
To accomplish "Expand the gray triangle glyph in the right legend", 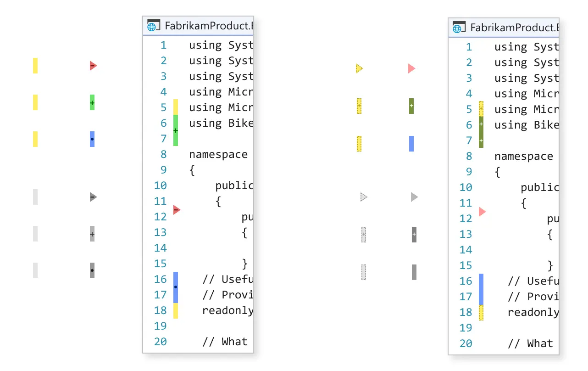I will point(413,197).
